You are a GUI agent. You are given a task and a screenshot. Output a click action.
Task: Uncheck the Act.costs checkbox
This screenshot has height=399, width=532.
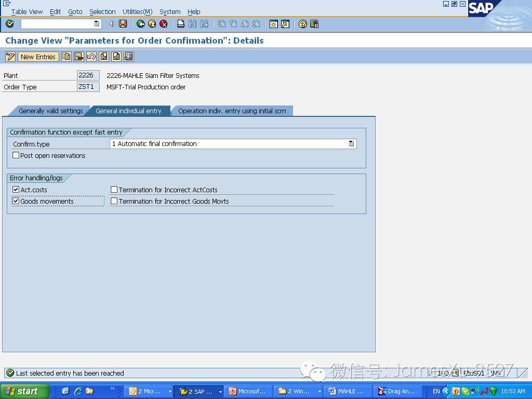[x=16, y=189]
